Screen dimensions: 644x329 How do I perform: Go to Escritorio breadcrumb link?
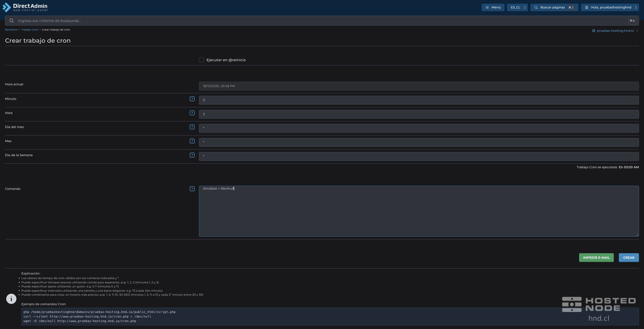click(x=11, y=30)
